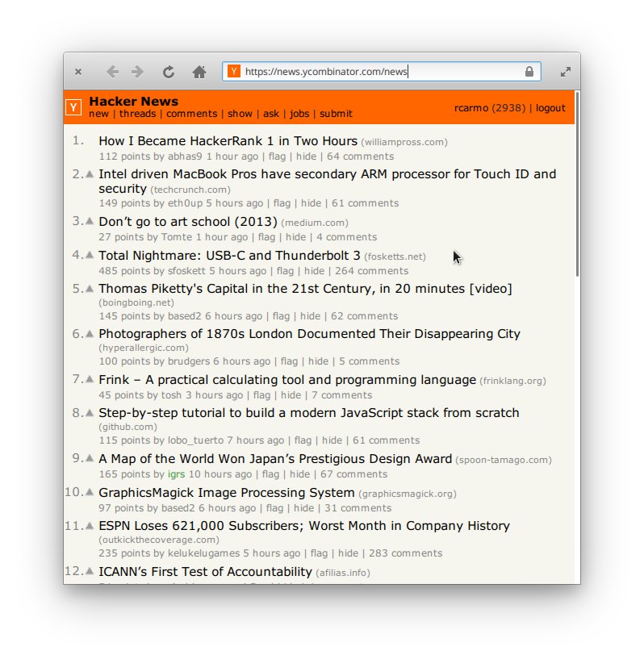
Task: Open ICANN's First Test of Accountability
Action: point(205,572)
